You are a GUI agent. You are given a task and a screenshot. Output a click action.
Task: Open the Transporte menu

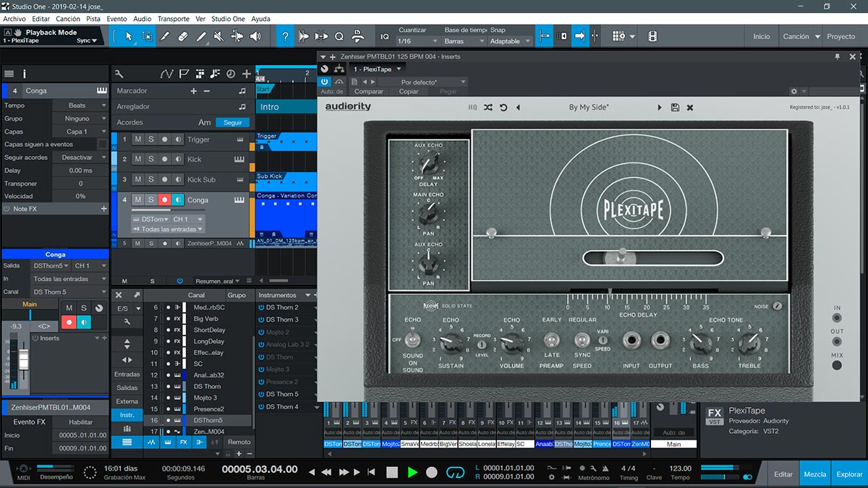click(173, 19)
